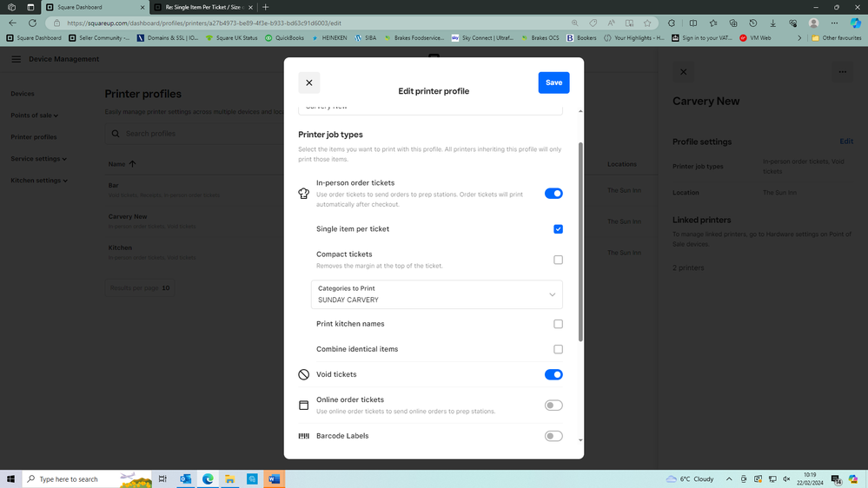Open the three-dot menu in Carvery New panel
Screen dimensions: 868x488
(842, 72)
